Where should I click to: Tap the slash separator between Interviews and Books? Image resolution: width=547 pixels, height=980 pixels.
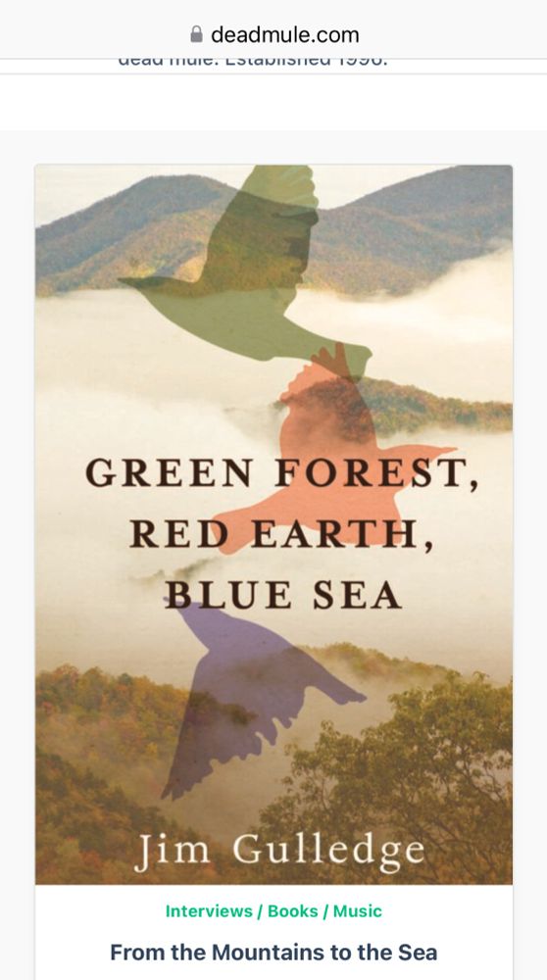coord(261,911)
